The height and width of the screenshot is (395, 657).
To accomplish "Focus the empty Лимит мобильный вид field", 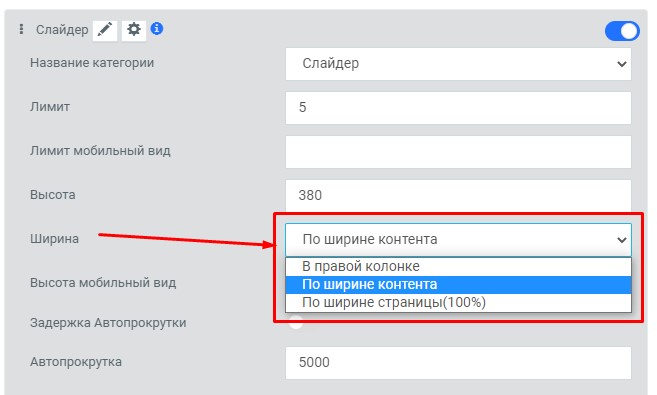I will click(x=458, y=152).
